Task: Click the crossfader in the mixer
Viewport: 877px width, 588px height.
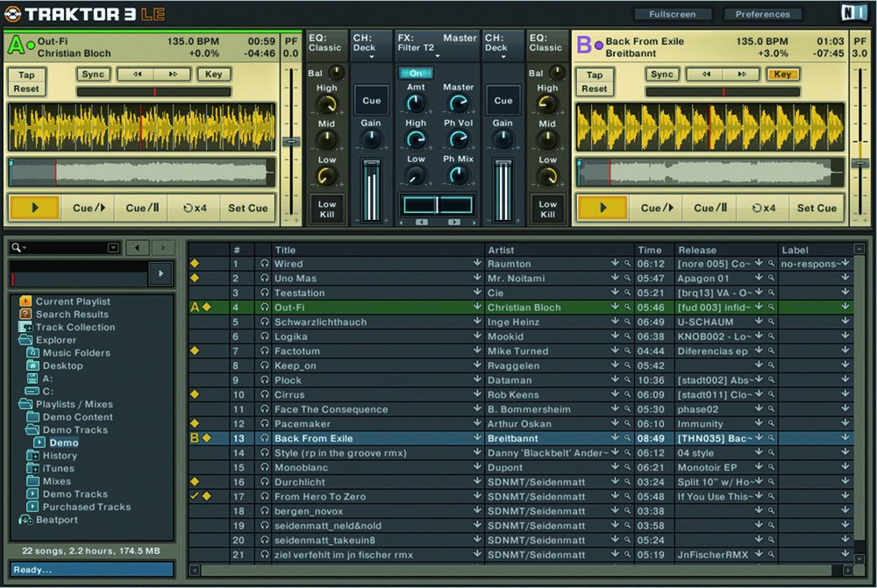Action: 437,205
